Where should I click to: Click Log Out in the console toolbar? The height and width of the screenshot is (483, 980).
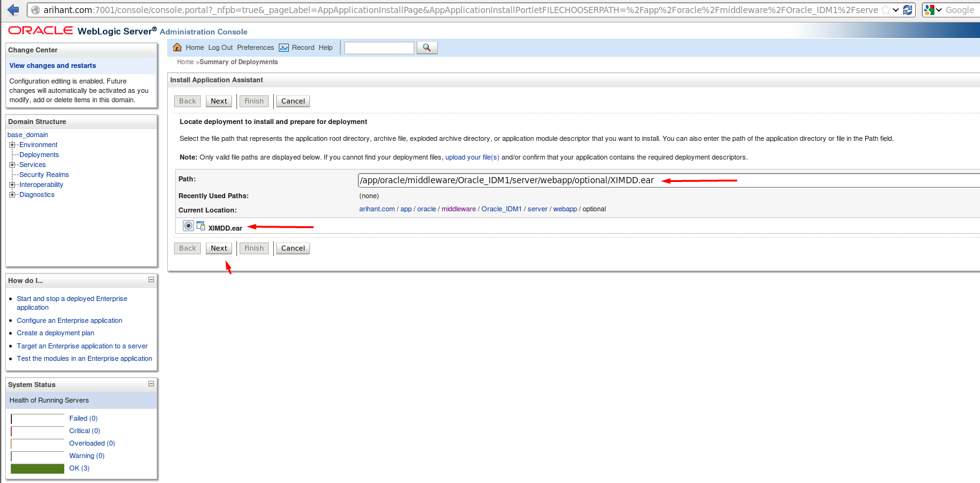pos(220,47)
